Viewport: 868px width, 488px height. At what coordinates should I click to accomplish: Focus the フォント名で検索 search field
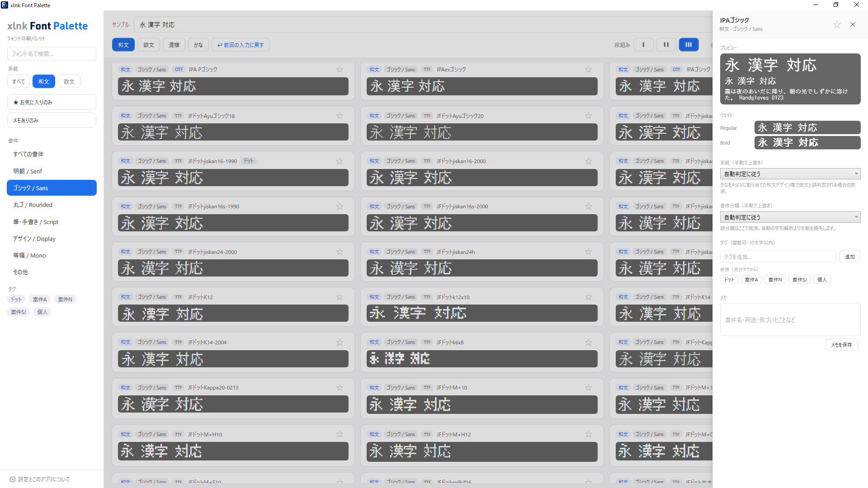click(52, 54)
